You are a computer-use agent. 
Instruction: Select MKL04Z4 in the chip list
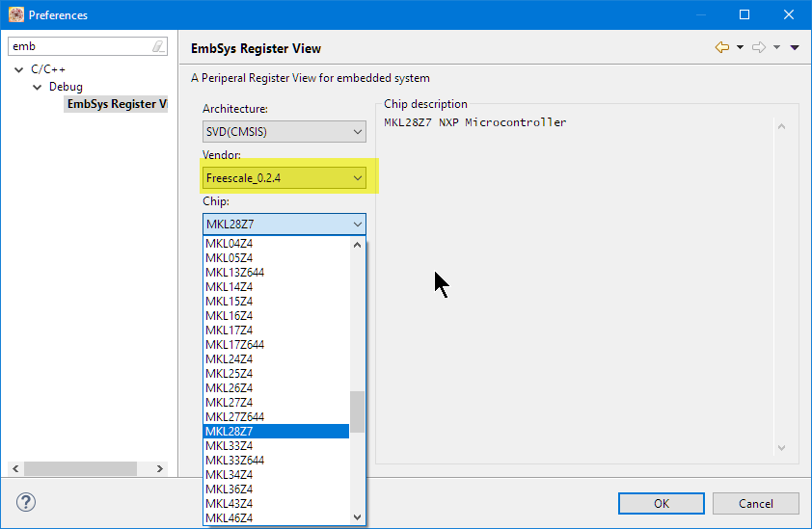click(x=230, y=244)
